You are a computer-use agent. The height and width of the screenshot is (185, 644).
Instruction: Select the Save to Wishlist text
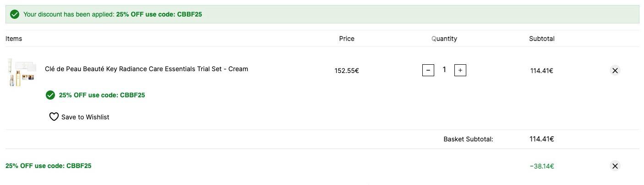pos(85,117)
